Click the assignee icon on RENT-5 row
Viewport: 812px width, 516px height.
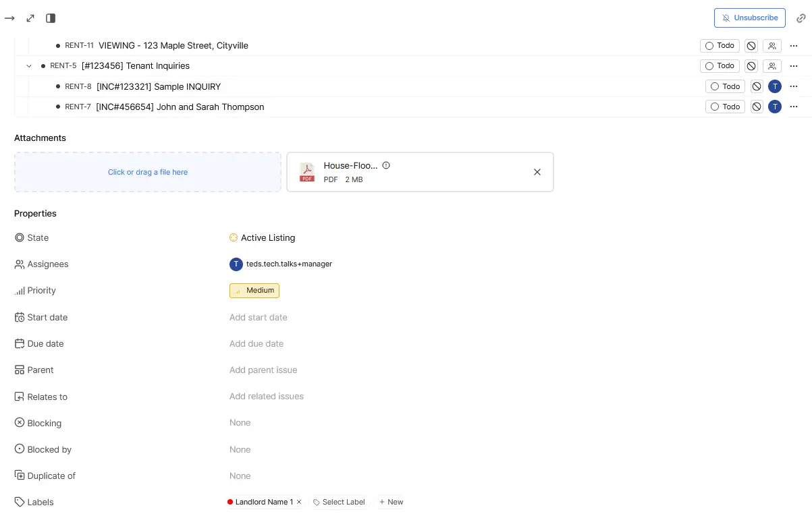click(772, 65)
